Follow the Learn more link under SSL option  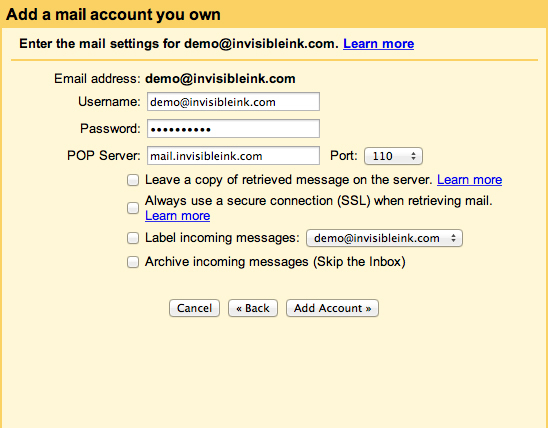178,216
